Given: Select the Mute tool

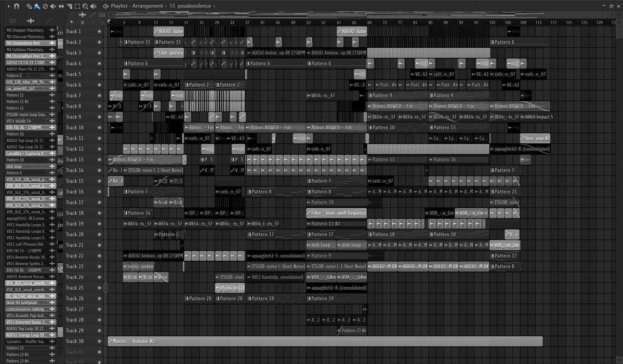Looking at the screenshot, I should pyautogui.click(x=53, y=6).
